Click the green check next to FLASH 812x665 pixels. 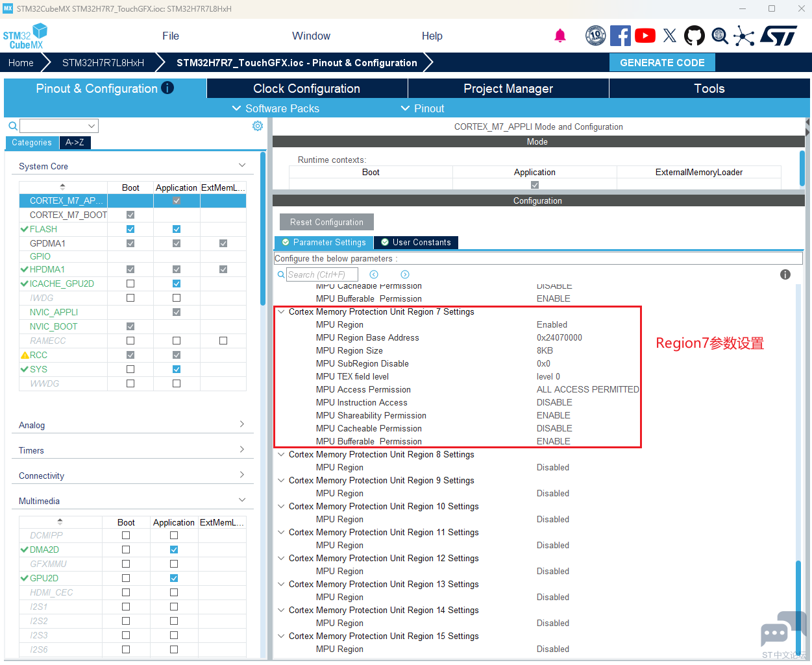tap(25, 229)
